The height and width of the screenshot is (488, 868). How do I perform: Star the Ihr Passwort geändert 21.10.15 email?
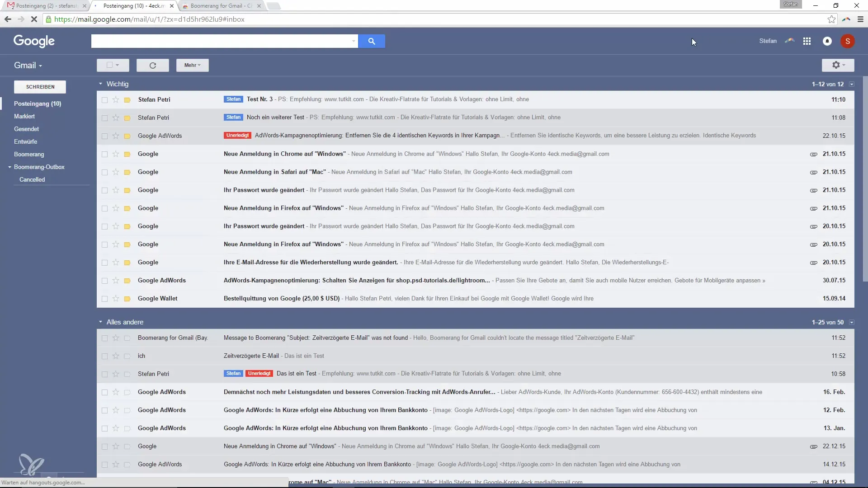116,190
